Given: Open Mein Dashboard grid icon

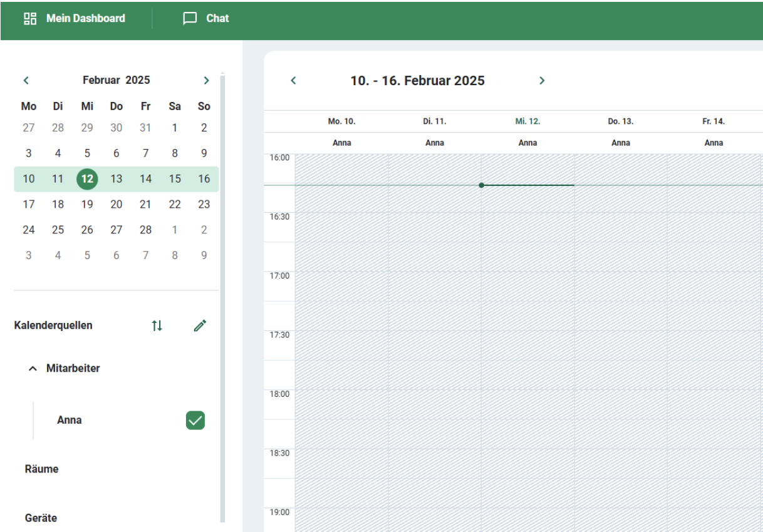Looking at the screenshot, I should point(30,19).
